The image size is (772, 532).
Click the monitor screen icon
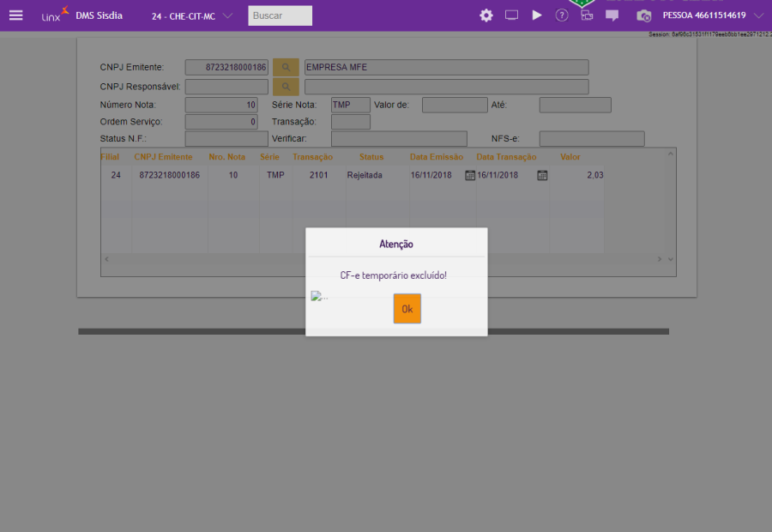pyautogui.click(x=511, y=15)
